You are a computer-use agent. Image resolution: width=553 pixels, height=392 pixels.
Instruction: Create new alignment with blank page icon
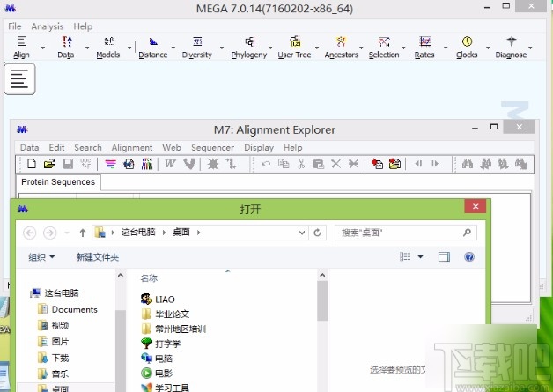coord(32,163)
